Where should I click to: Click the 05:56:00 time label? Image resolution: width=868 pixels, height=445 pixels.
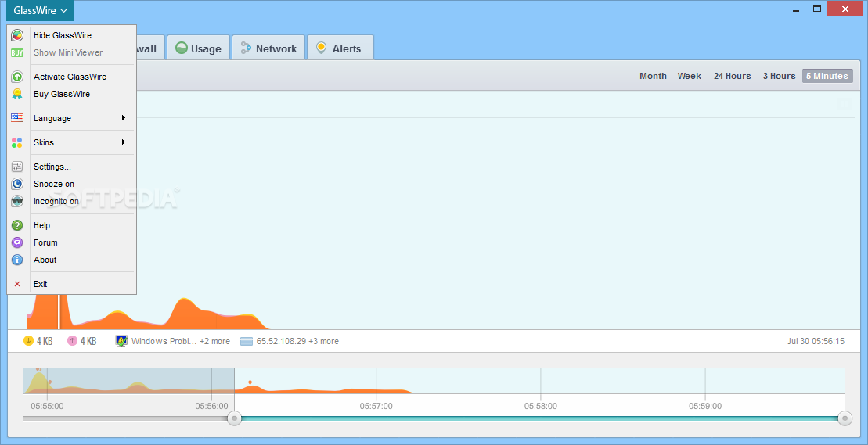(211, 407)
